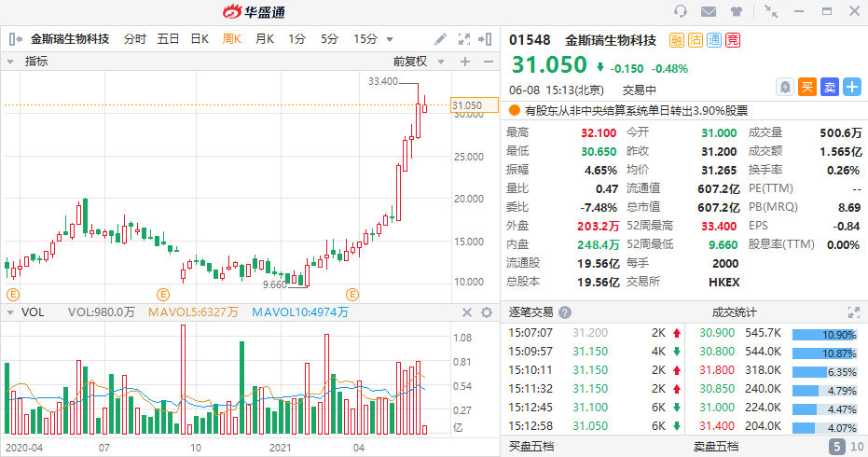The height and width of the screenshot is (457, 868).
Task: Select 10-level depth button
Action: point(857,447)
